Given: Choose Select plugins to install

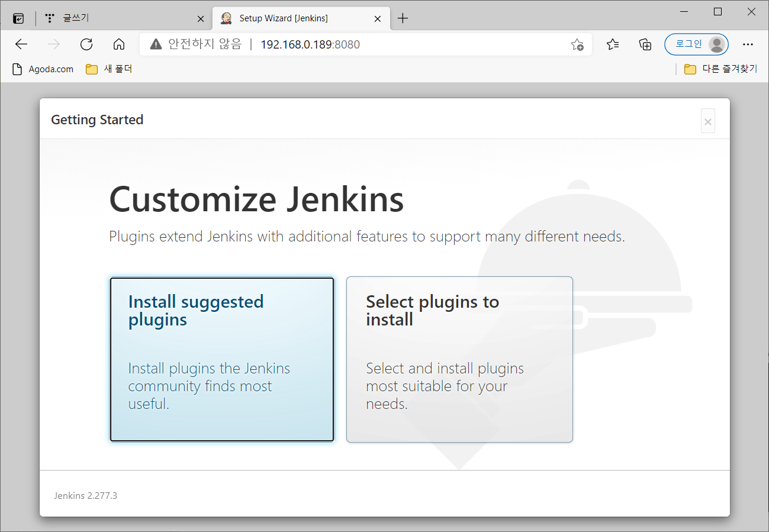Looking at the screenshot, I should pos(459,359).
